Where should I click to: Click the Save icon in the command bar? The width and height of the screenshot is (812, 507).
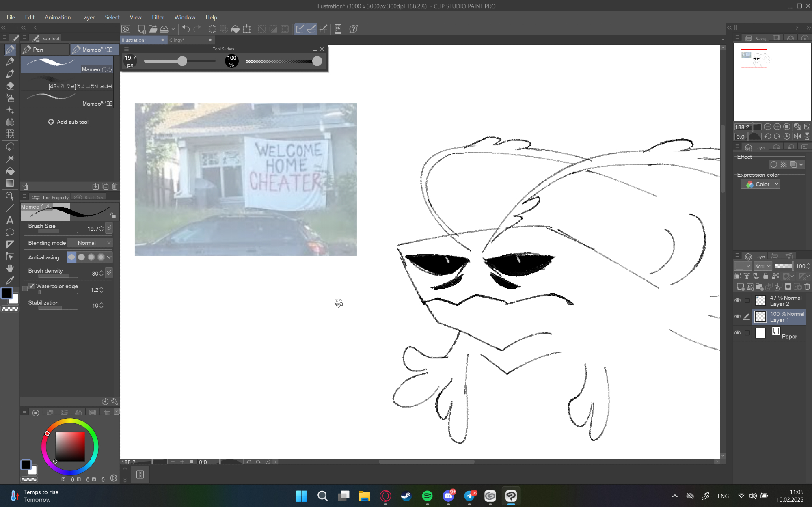tap(164, 29)
